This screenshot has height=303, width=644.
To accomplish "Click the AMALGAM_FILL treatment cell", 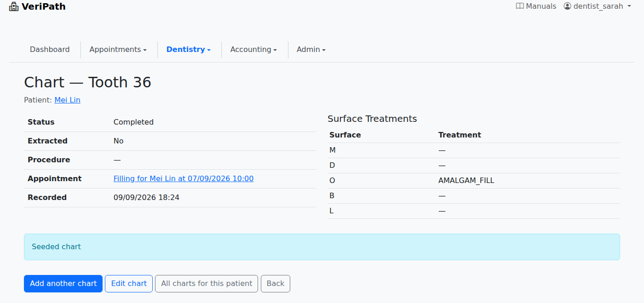I will click(x=466, y=181).
